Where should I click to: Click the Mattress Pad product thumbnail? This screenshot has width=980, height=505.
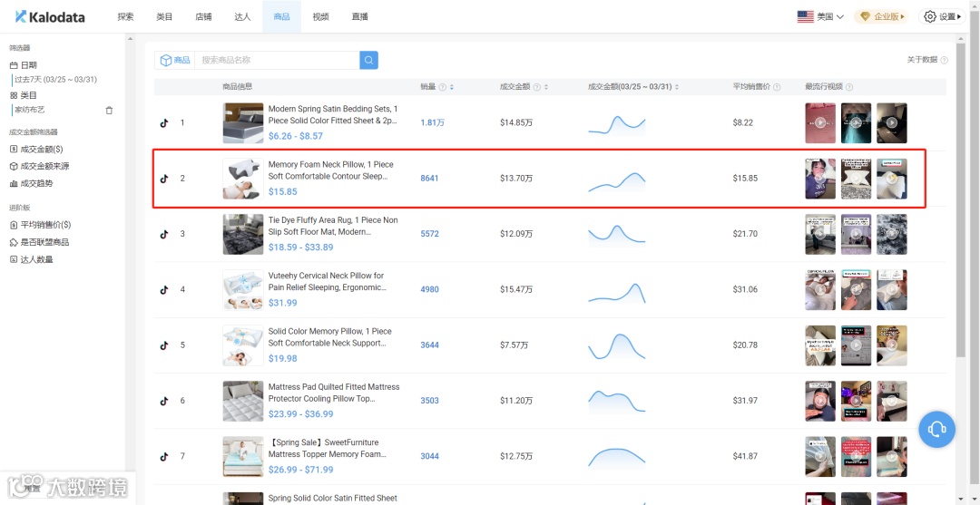point(243,401)
